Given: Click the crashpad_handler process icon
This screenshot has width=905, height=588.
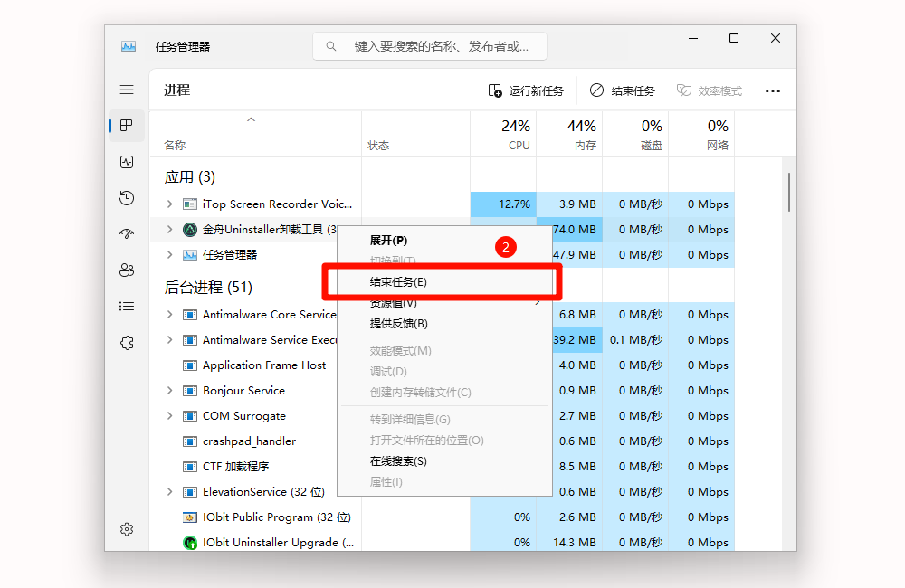Looking at the screenshot, I should tap(189, 441).
